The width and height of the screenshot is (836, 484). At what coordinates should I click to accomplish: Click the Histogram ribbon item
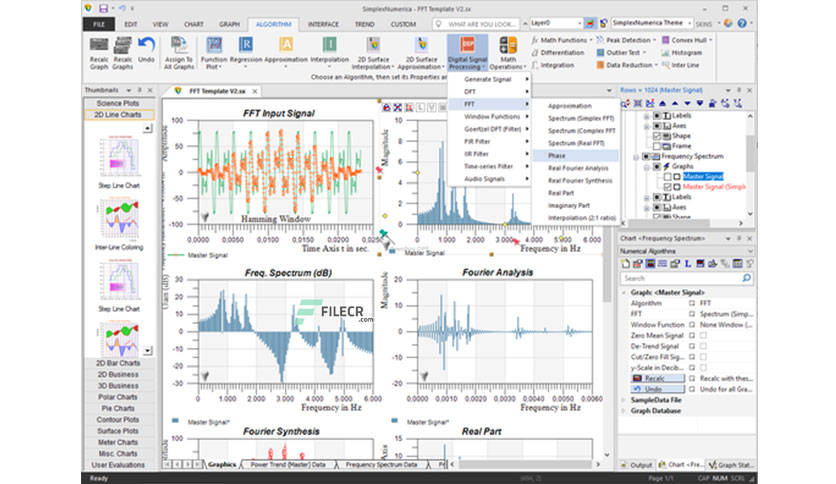(682, 53)
